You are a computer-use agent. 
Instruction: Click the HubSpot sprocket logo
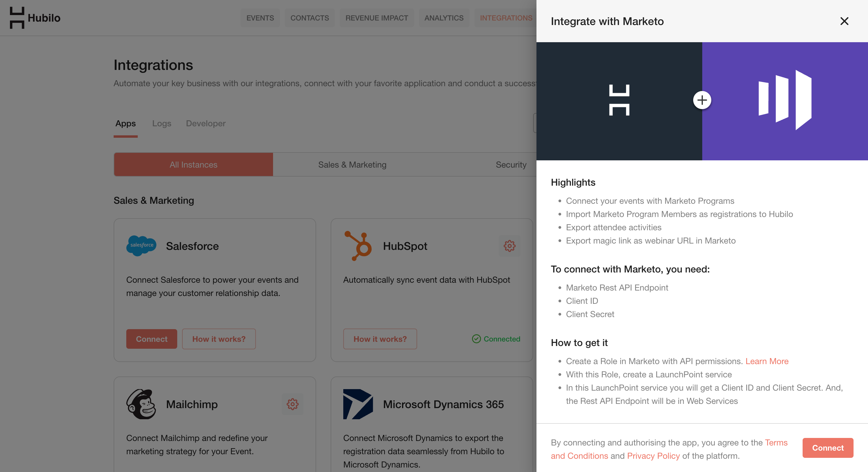pyautogui.click(x=358, y=246)
